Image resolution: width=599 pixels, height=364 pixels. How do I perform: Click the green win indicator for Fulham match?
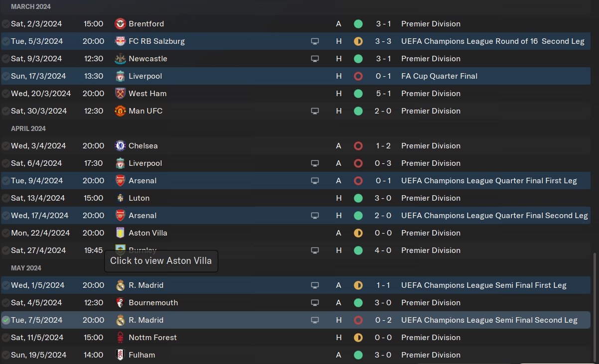click(358, 355)
